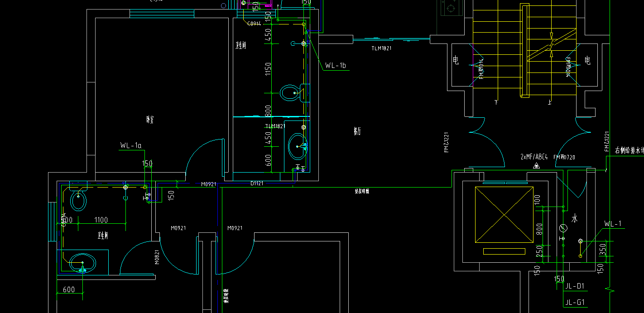Click the 右侧给排水 note text
Image resolution: width=644 pixels, height=313 pixels.
click(629, 151)
